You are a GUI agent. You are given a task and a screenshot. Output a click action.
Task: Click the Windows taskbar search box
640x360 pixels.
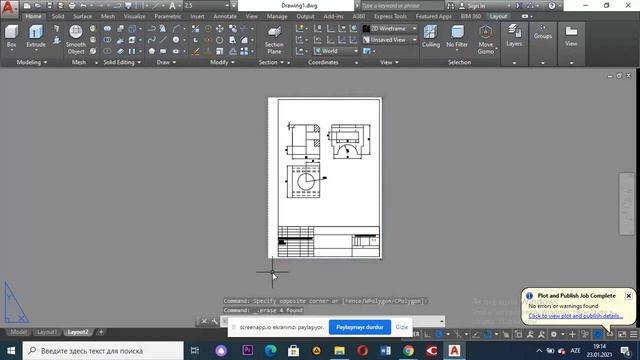coord(103,351)
